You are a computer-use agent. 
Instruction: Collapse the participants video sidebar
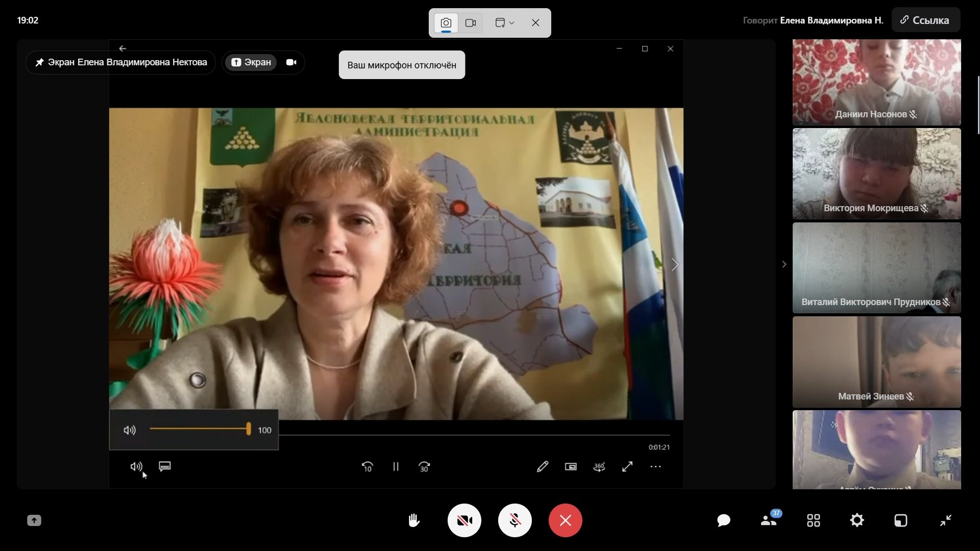tap(784, 264)
